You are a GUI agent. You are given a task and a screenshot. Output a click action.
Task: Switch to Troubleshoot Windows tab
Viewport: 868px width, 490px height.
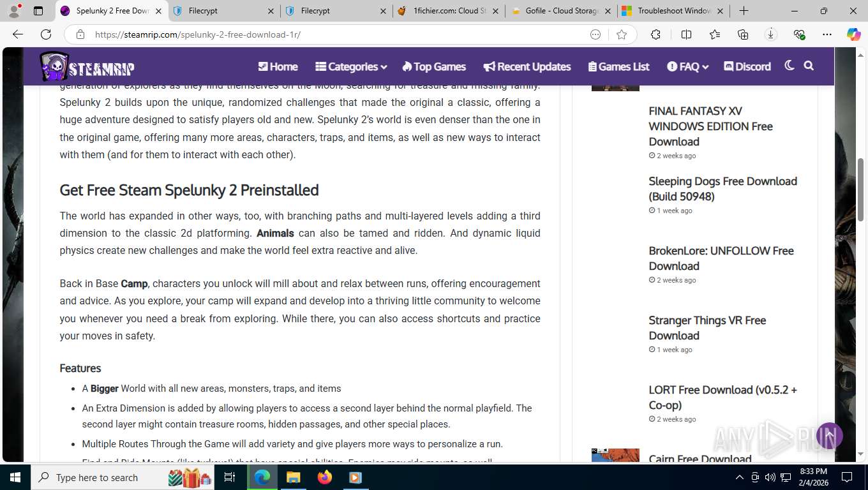point(672,11)
